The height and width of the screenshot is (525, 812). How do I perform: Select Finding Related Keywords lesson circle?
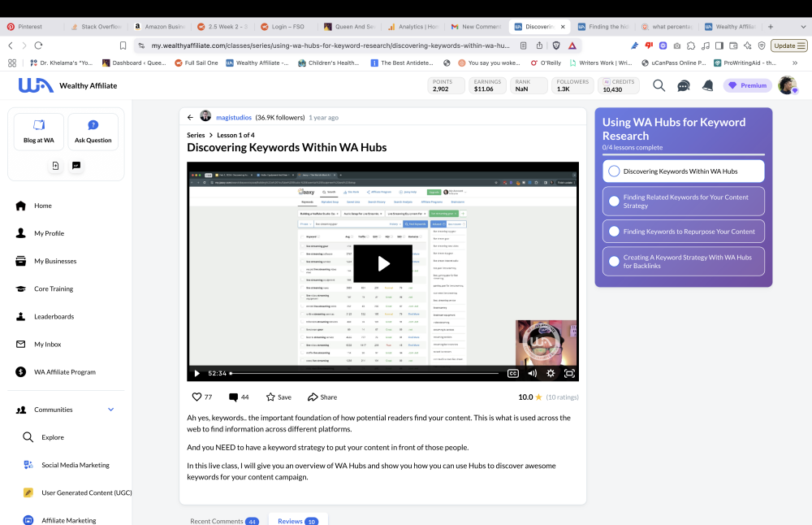pos(614,201)
